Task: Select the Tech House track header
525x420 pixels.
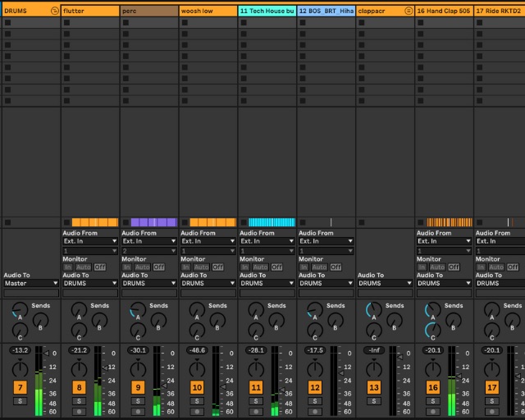Action: [267, 11]
